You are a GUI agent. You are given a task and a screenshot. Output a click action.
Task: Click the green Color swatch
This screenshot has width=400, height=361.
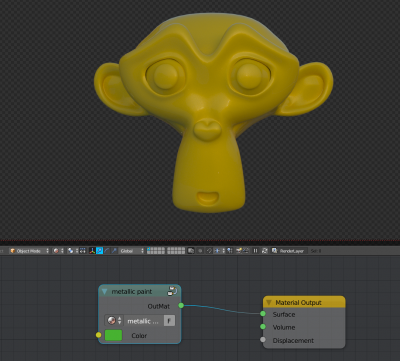tap(113, 335)
